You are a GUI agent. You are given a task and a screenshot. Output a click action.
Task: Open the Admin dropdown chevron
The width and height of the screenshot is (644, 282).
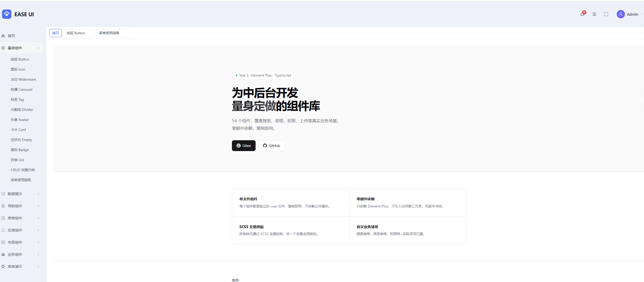click(642, 14)
